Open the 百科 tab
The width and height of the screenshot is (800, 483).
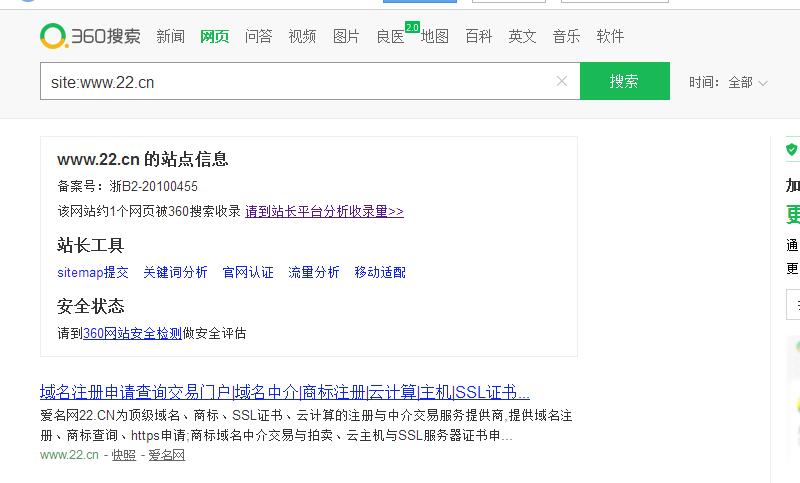point(478,37)
